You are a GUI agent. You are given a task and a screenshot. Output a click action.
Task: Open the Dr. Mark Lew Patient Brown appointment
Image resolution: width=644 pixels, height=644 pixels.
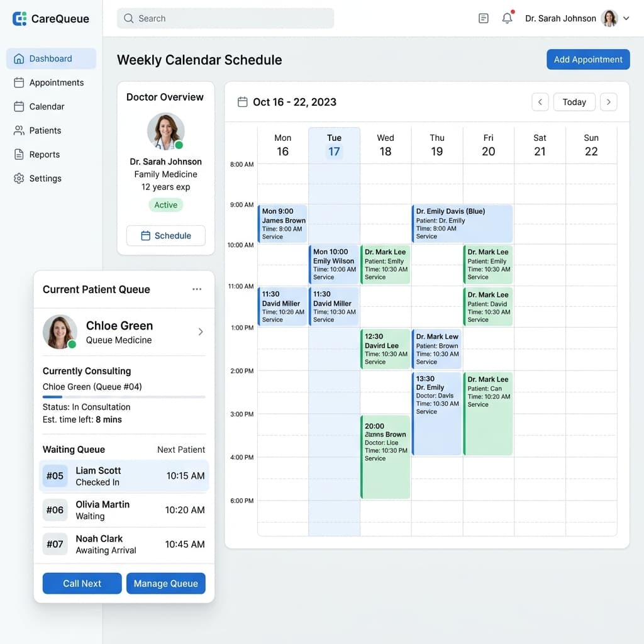(x=437, y=348)
